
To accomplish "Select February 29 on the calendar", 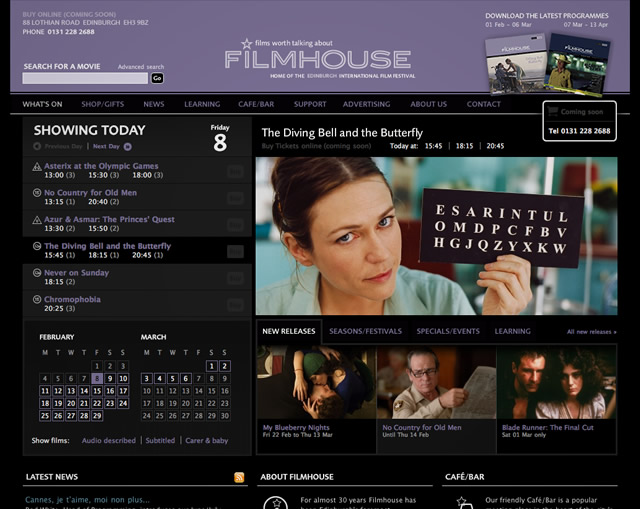I will [97, 416].
